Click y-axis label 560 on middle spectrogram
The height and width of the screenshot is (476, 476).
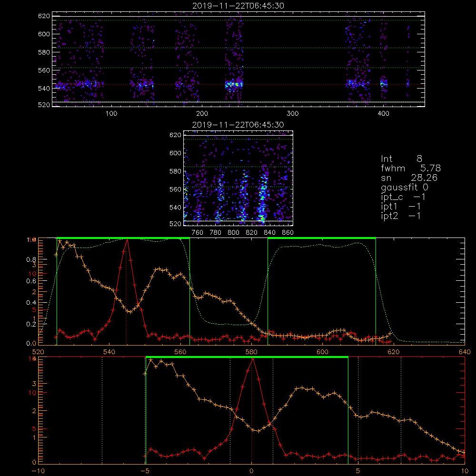click(175, 189)
